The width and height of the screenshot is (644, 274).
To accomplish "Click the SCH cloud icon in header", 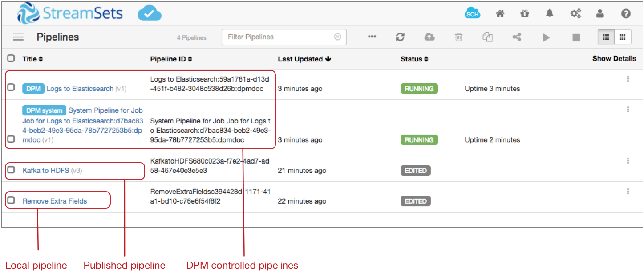I will [472, 14].
